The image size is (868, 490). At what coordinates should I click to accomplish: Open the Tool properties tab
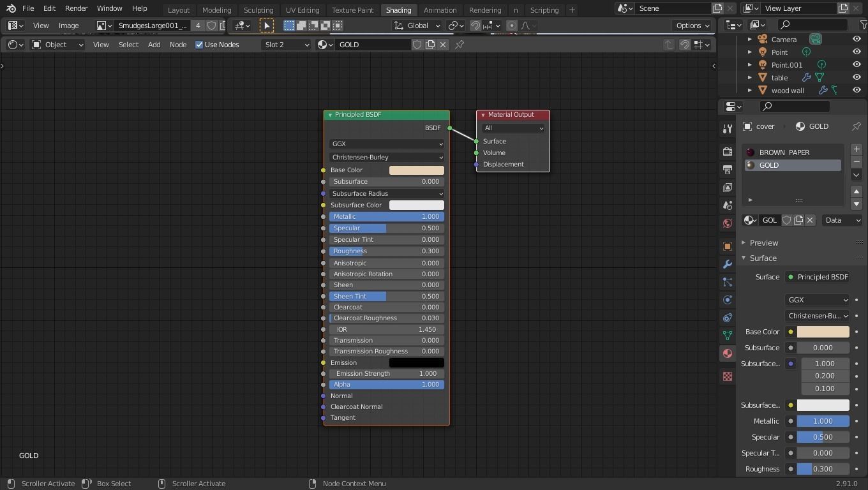point(727,129)
